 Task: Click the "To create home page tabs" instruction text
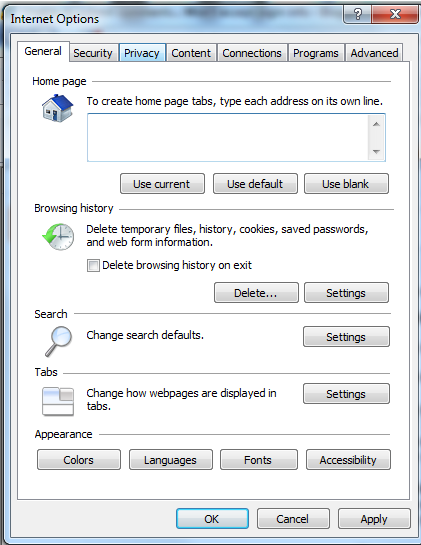[x=235, y=101]
